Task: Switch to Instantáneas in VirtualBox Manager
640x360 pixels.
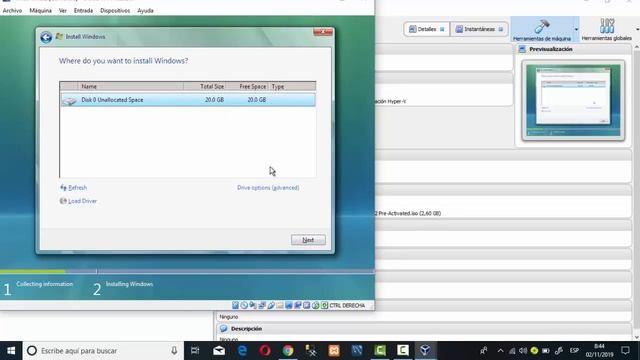Action: click(x=479, y=29)
